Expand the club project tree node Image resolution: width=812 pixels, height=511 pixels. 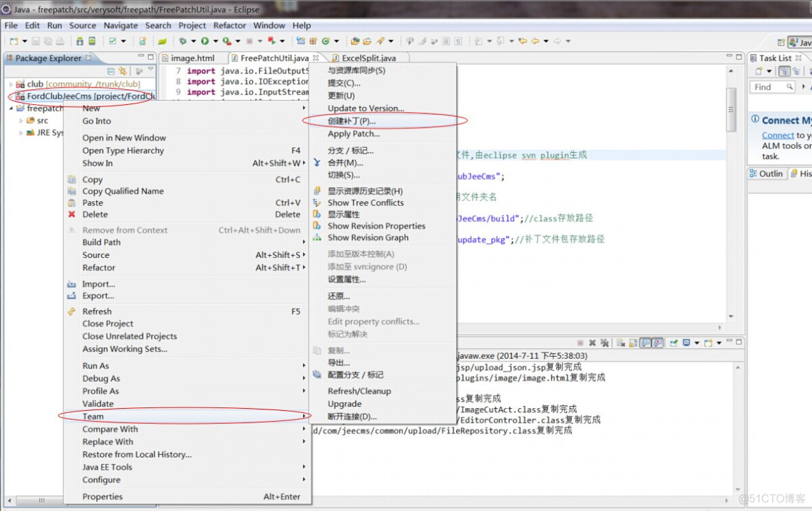11,84
